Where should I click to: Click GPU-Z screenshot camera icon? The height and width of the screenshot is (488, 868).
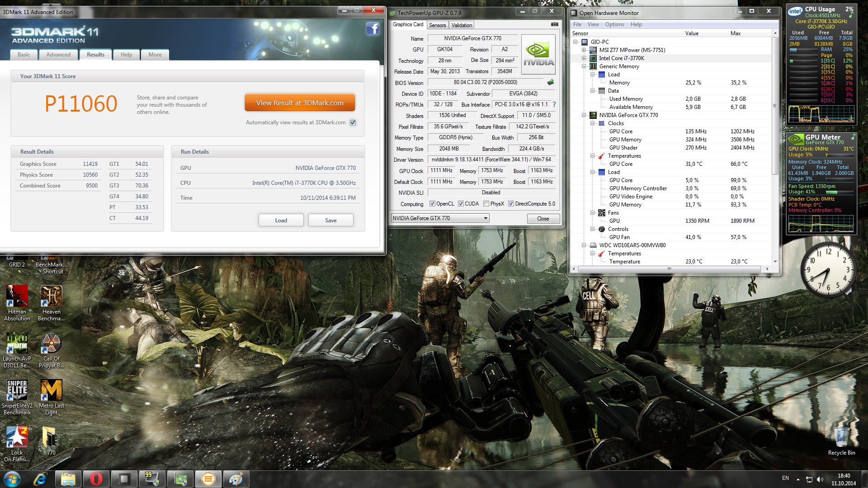click(555, 24)
